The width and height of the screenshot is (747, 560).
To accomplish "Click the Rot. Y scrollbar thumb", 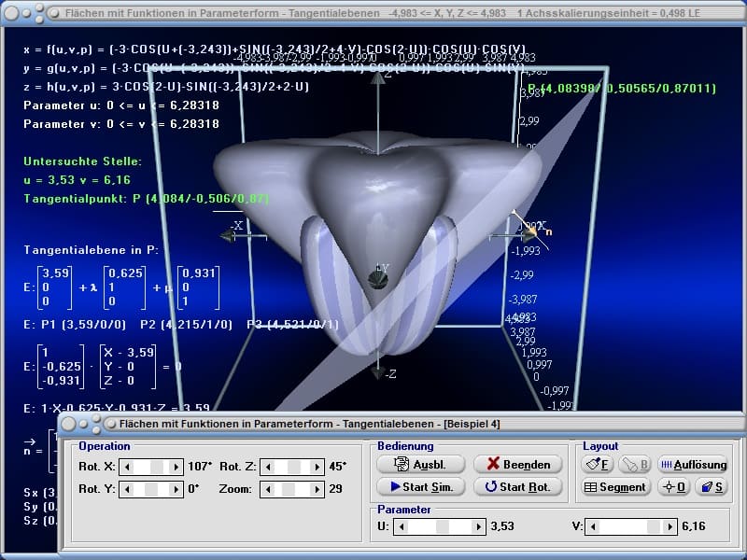I will click(151, 489).
